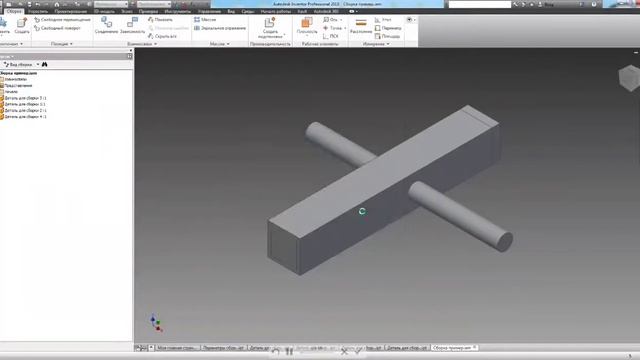The height and width of the screenshot is (360, 640).
Task: Switch to the Деталь для сбор..ipt document tab
Action: click(x=406, y=348)
